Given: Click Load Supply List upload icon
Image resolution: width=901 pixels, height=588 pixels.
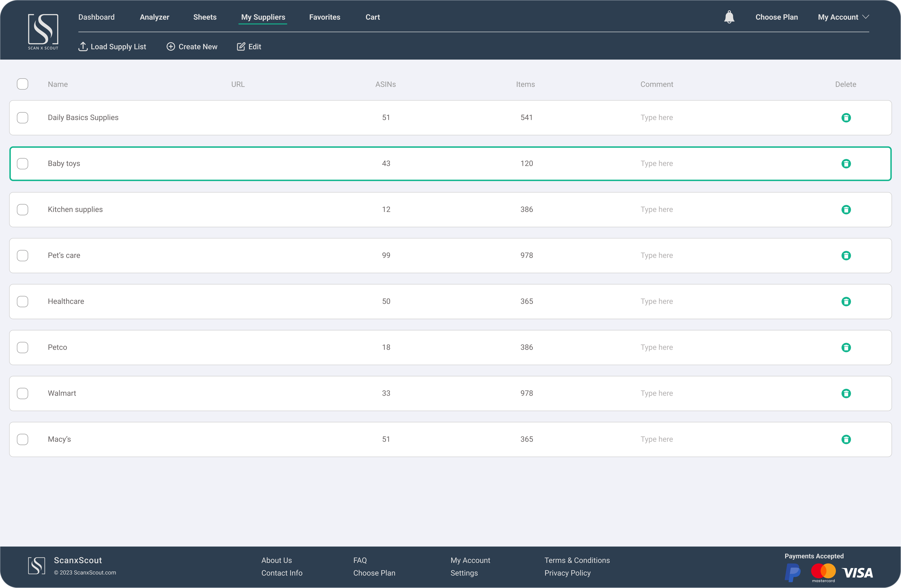Looking at the screenshot, I should tap(83, 46).
